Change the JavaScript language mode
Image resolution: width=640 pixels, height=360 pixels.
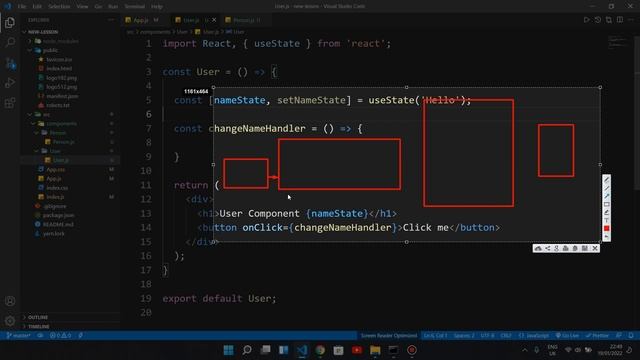[534, 336]
